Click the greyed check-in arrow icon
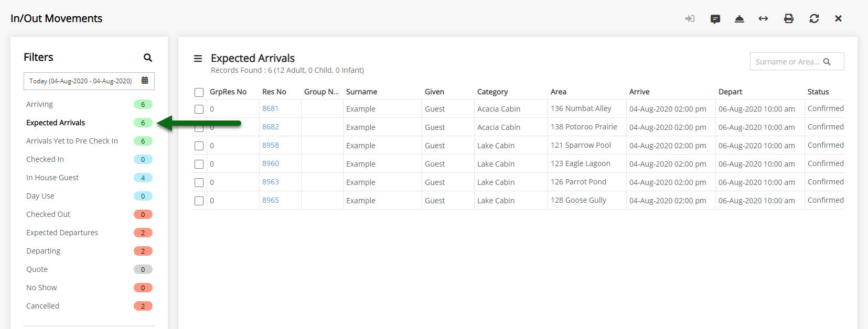 click(x=690, y=19)
